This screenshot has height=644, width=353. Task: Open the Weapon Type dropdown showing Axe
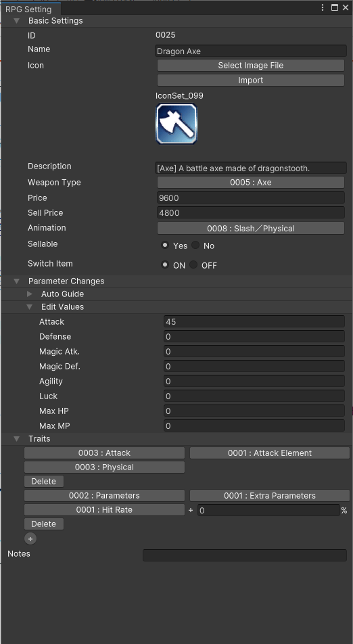click(251, 183)
